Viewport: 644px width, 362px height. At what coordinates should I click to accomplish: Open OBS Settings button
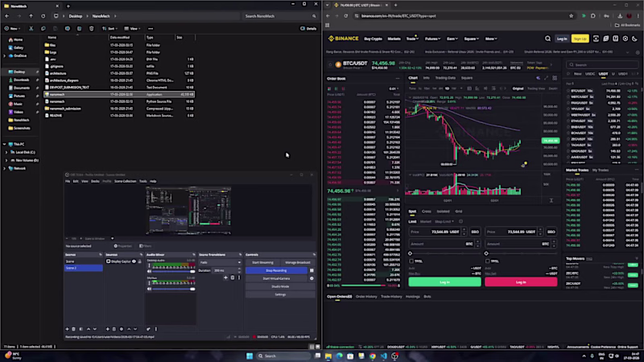click(x=280, y=294)
